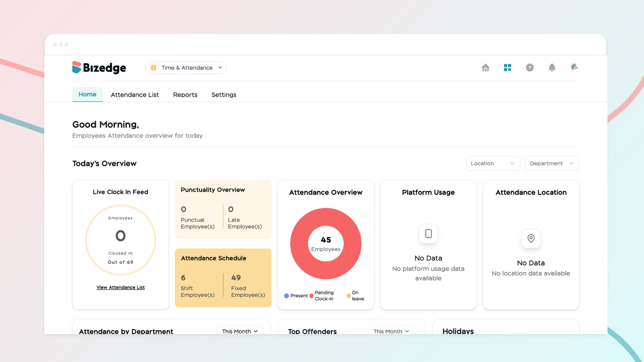This screenshot has width=644, height=362.
Task: Click the Attendance Location pin icon
Action: [531, 238]
